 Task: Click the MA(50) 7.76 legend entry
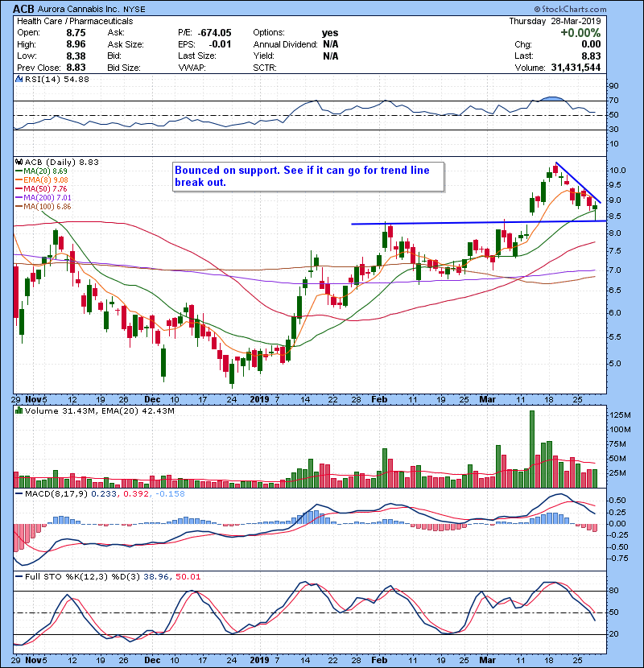pos(45,188)
